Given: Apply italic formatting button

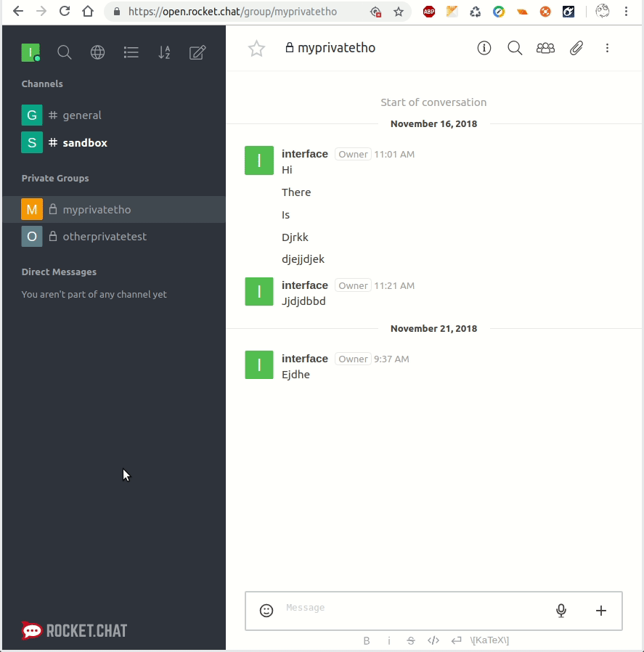Looking at the screenshot, I should point(389,640).
